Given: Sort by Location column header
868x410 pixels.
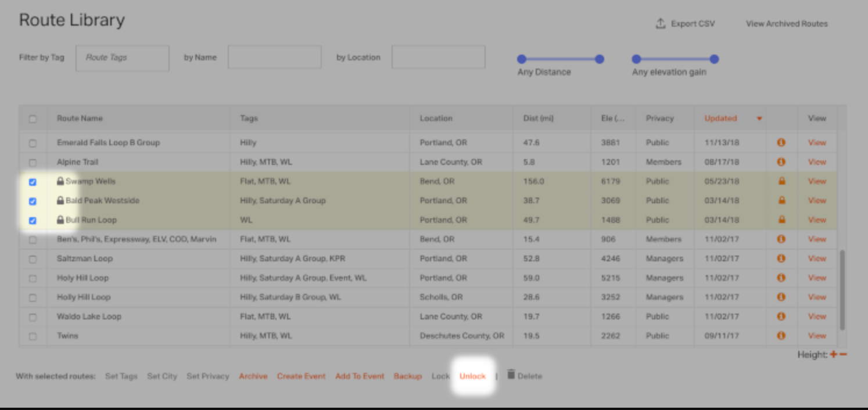Looking at the screenshot, I should pyautogui.click(x=436, y=118).
